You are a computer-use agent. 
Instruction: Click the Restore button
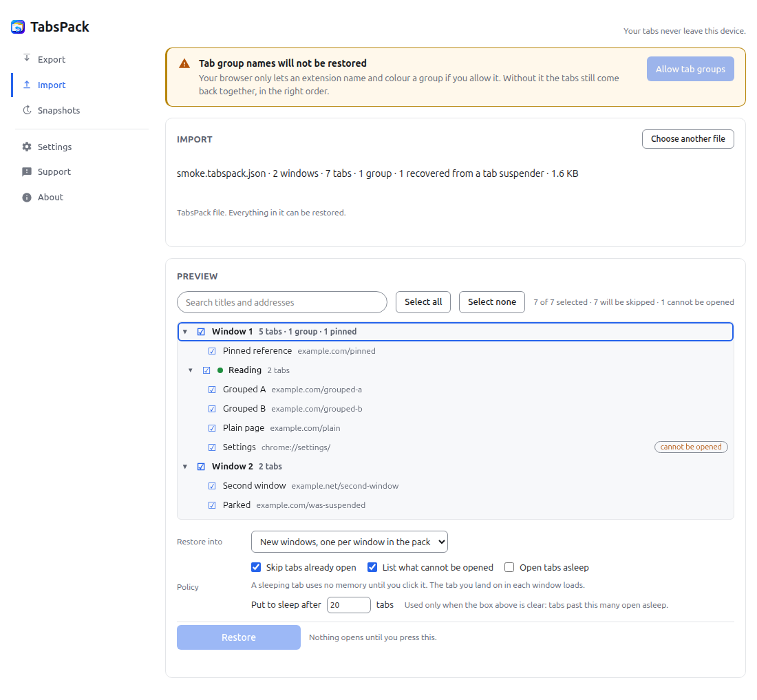(x=239, y=637)
